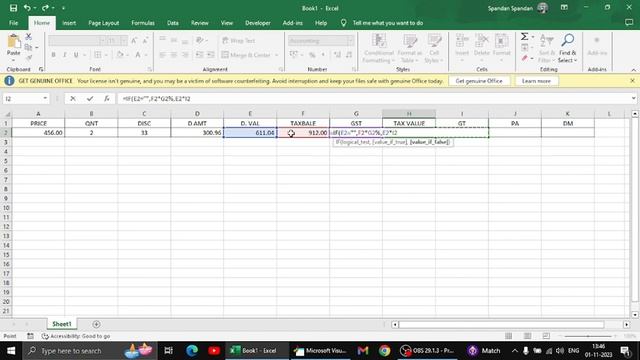Screen dimensions: 640x360
Task: Click Ribbon Display Options icon
Action: [x=564, y=8]
